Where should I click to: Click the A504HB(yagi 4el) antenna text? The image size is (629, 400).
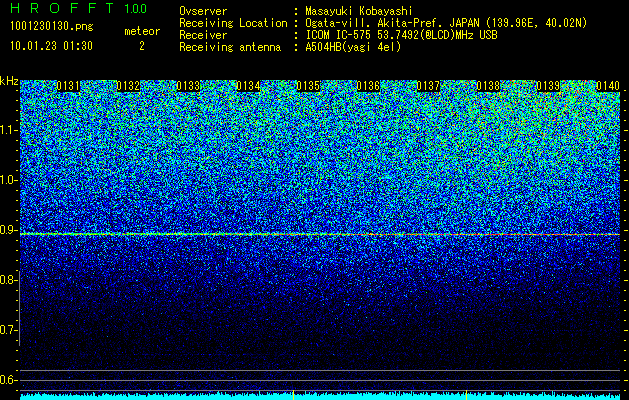[x=353, y=47]
